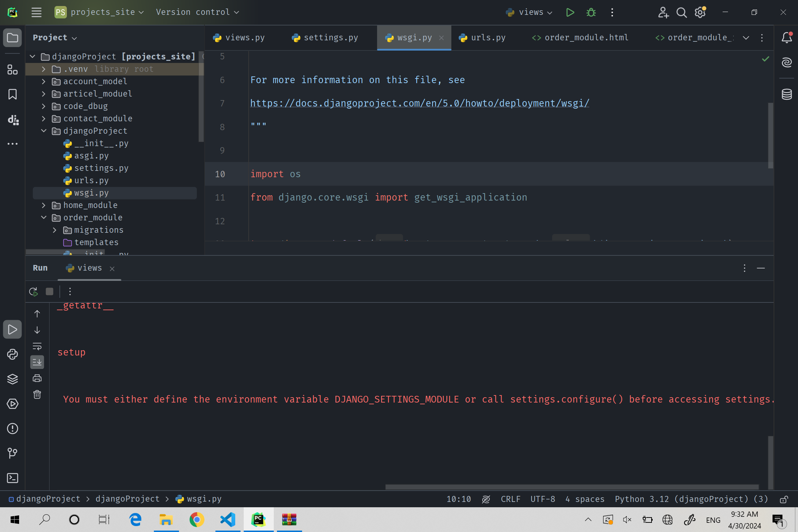Switch to the settings.py tab
Viewport: 798px width, 532px height.
click(325, 37)
